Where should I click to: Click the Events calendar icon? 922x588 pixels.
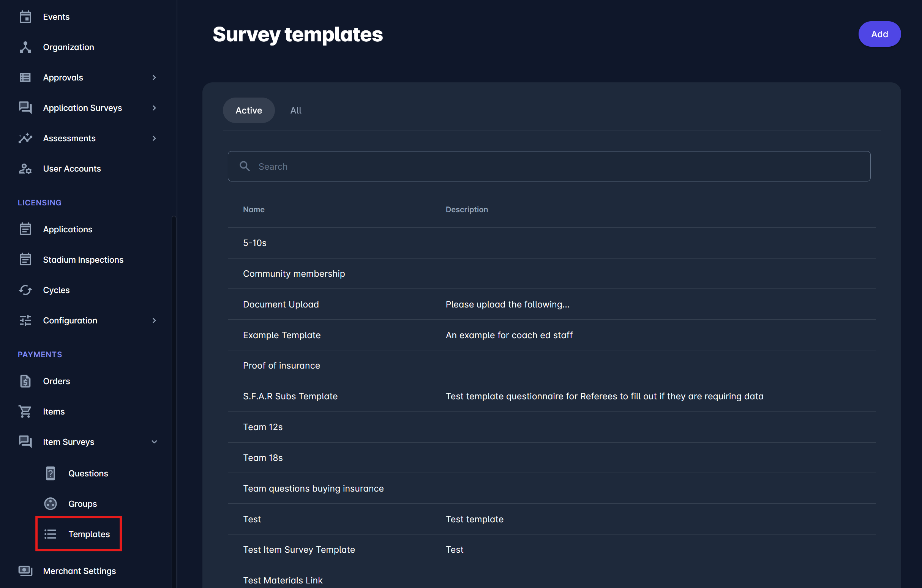pyautogui.click(x=25, y=17)
